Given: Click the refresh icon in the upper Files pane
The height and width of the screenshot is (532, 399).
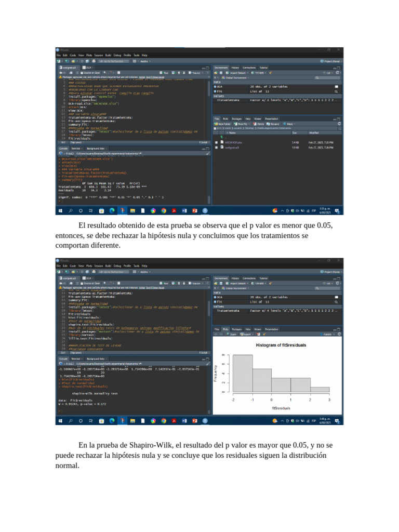Looking at the screenshot, I should [x=339, y=124].
